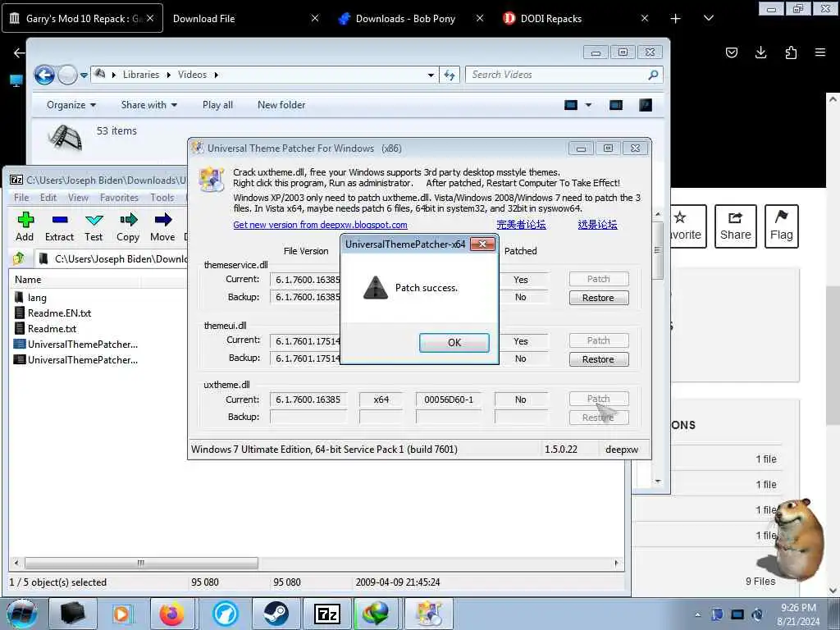Click Test icon in 7-Zip toolbar

(x=94, y=226)
